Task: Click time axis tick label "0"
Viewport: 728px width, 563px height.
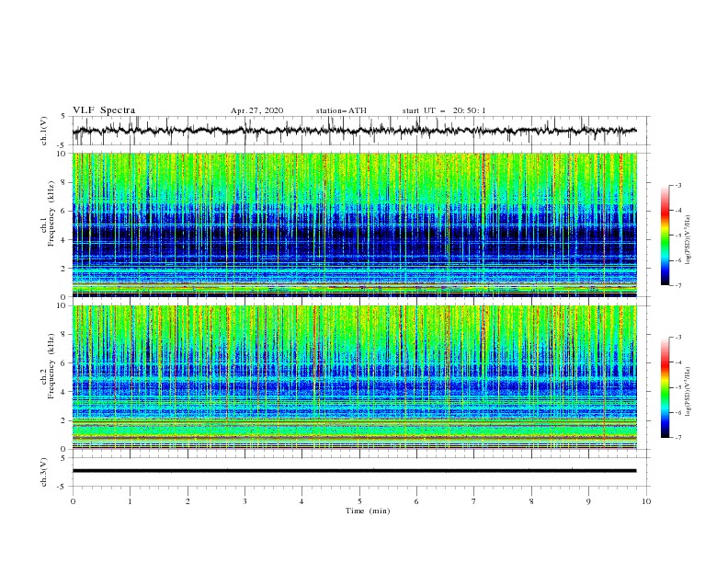Action: point(73,501)
